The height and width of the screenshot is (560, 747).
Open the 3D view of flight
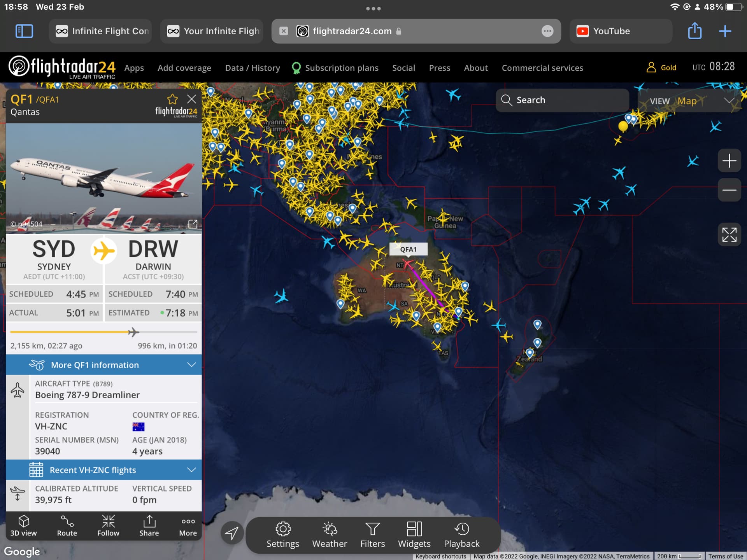[x=23, y=525]
